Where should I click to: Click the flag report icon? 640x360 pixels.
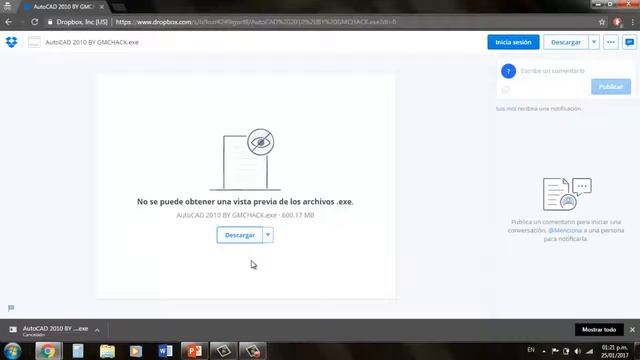(x=11, y=308)
